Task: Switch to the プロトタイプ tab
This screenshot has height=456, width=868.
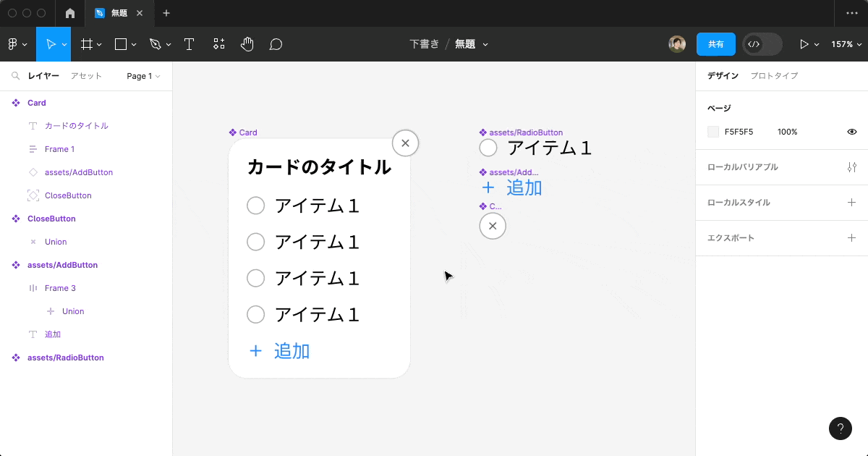Action: pyautogui.click(x=774, y=76)
